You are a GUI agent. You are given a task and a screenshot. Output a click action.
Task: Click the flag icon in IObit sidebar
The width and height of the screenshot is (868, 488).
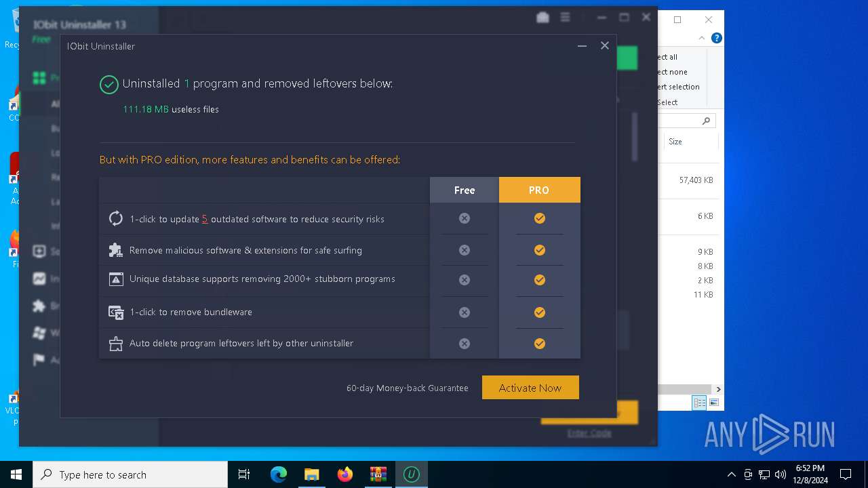[x=39, y=360]
